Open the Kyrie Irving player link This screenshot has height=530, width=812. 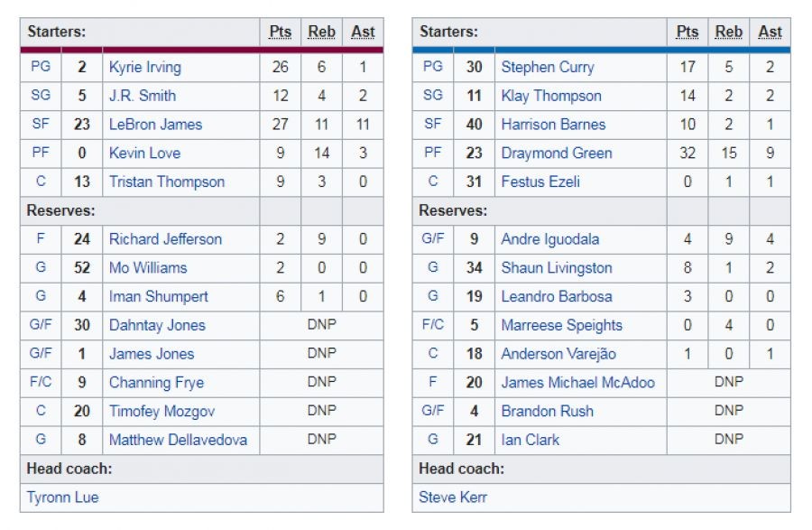click(144, 67)
